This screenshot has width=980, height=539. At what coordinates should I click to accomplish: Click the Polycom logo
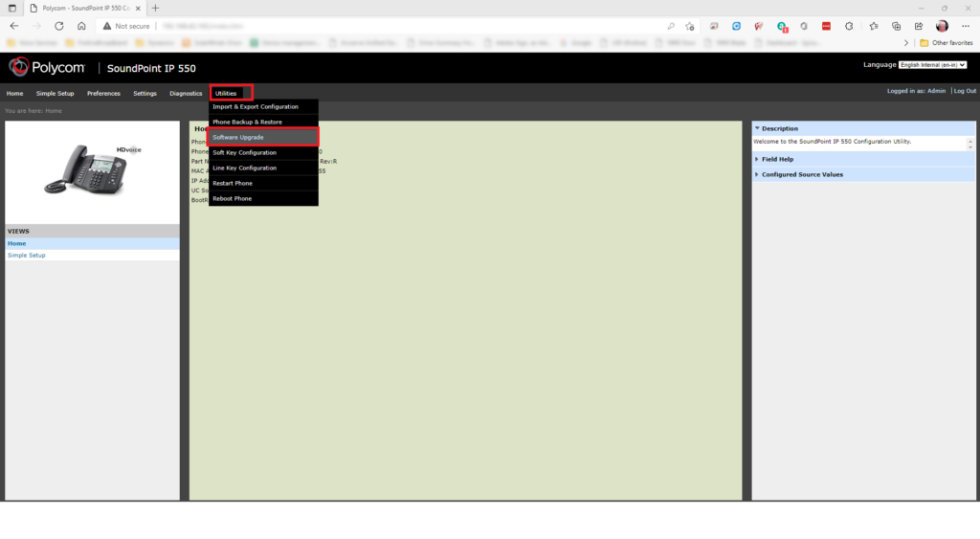click(46, 67)
